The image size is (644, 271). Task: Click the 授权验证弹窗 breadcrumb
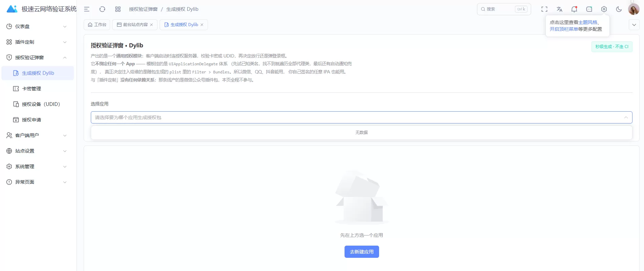143,9
